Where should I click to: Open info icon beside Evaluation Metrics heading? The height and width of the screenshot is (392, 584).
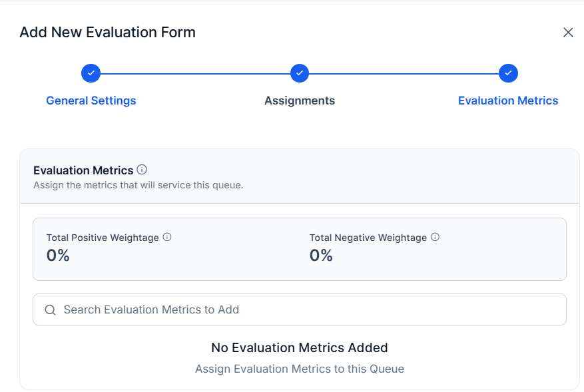click(142, 170)
